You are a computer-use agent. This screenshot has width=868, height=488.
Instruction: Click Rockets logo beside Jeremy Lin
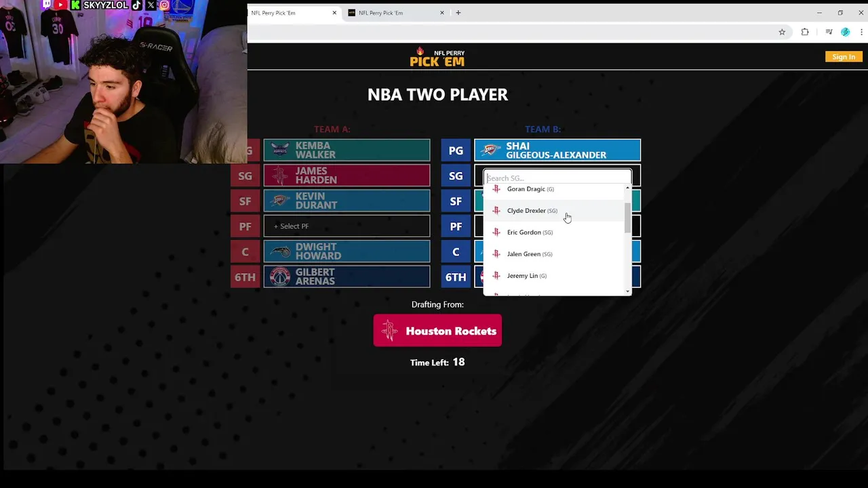(x=496, y=276)
